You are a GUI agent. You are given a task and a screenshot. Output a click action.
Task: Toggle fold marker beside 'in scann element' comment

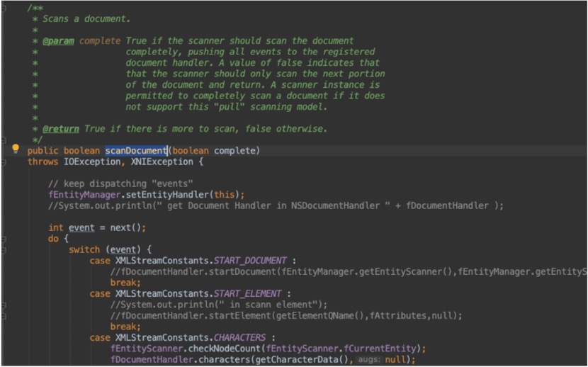click(x=4, y=305)
